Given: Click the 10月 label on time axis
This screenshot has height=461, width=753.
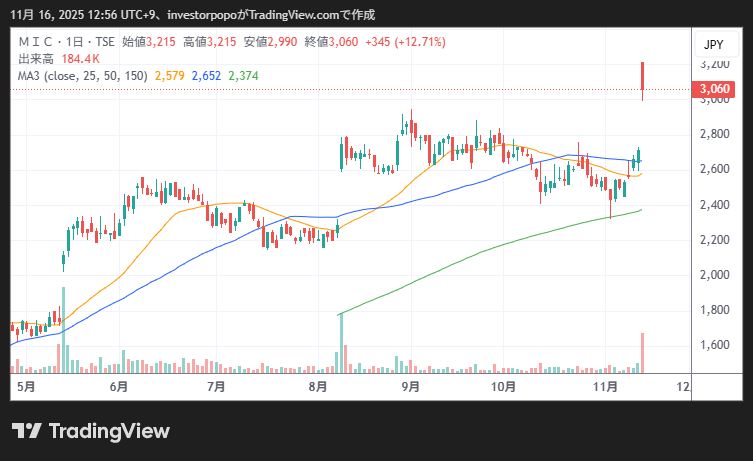Looking at the screenshot, I should (x=503, y=386).
